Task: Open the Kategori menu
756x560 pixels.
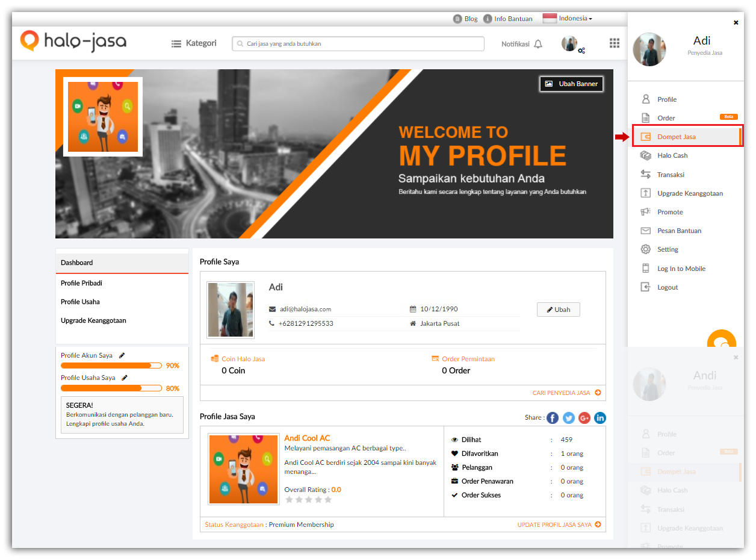Action: 194,43
